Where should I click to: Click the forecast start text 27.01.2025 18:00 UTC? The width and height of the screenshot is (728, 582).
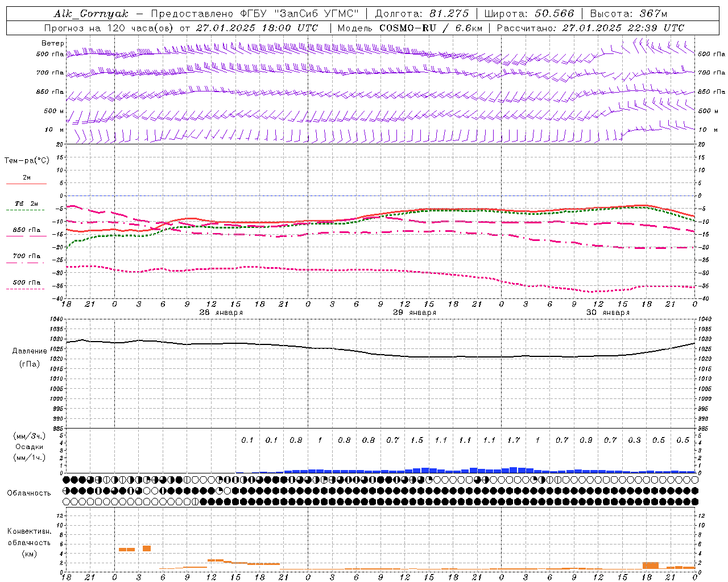pos(257,28)
